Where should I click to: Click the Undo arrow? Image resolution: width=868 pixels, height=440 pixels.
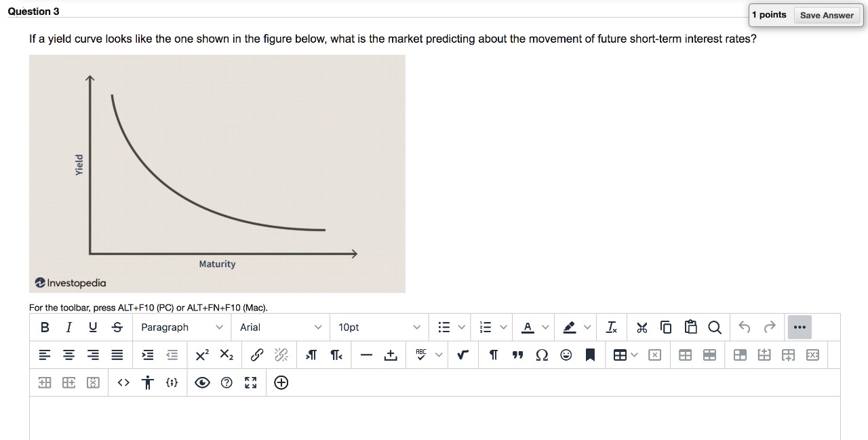click(744, 327)
